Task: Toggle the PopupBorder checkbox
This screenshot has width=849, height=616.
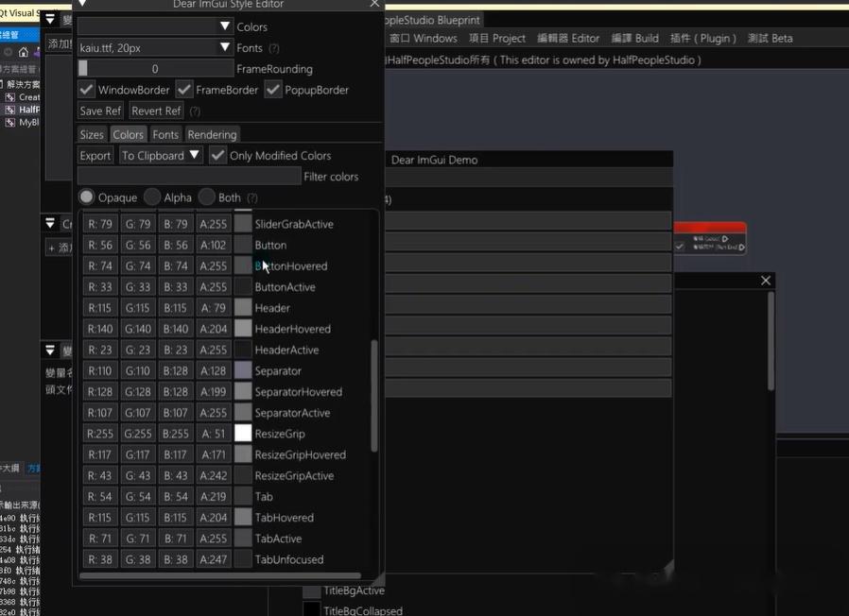Action: point(272,90)
